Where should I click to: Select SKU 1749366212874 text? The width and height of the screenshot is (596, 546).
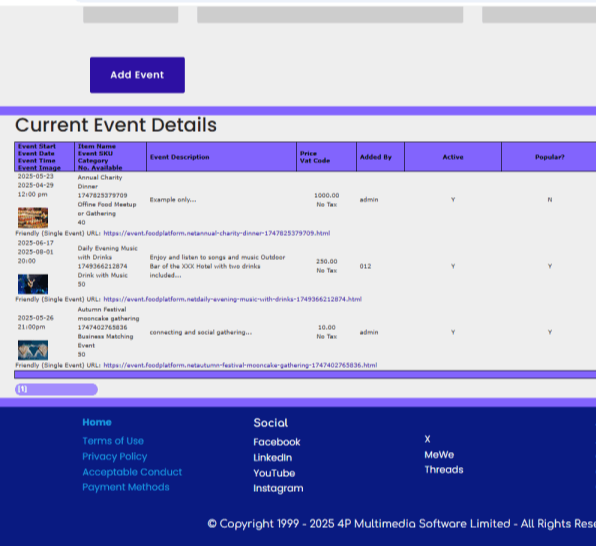click(x=102, y=266)
